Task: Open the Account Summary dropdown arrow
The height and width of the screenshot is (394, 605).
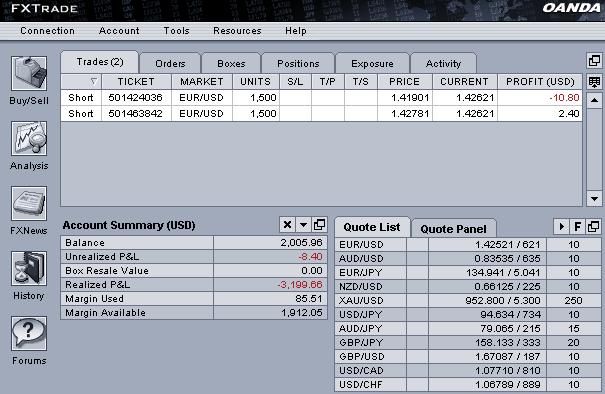Action: (303, 225)
